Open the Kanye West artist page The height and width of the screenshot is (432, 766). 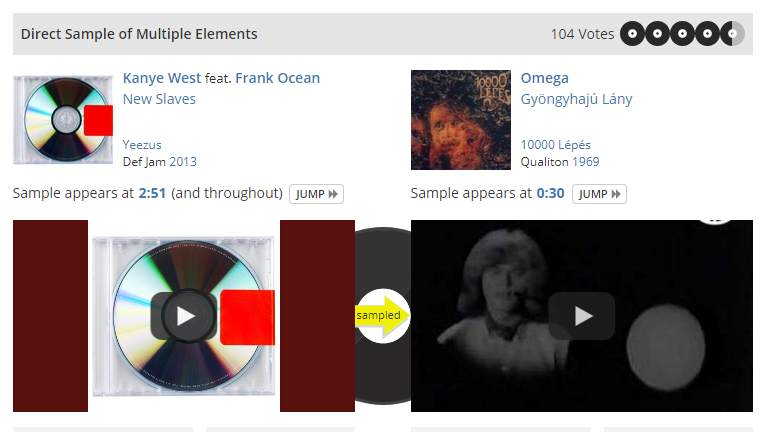click(162, 78)
